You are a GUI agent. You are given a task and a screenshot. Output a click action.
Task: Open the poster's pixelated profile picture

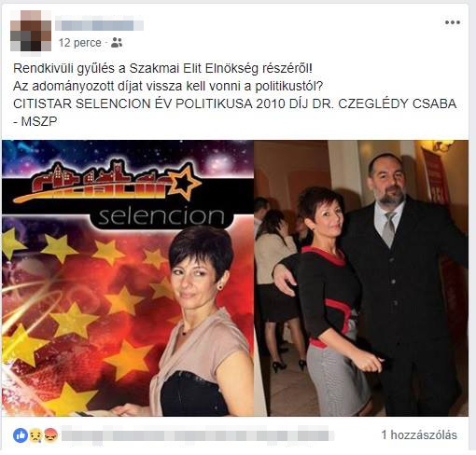click(31, 31)
